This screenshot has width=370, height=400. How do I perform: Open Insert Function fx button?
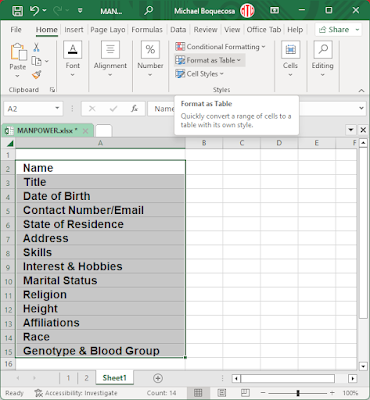tap(134, 109)
